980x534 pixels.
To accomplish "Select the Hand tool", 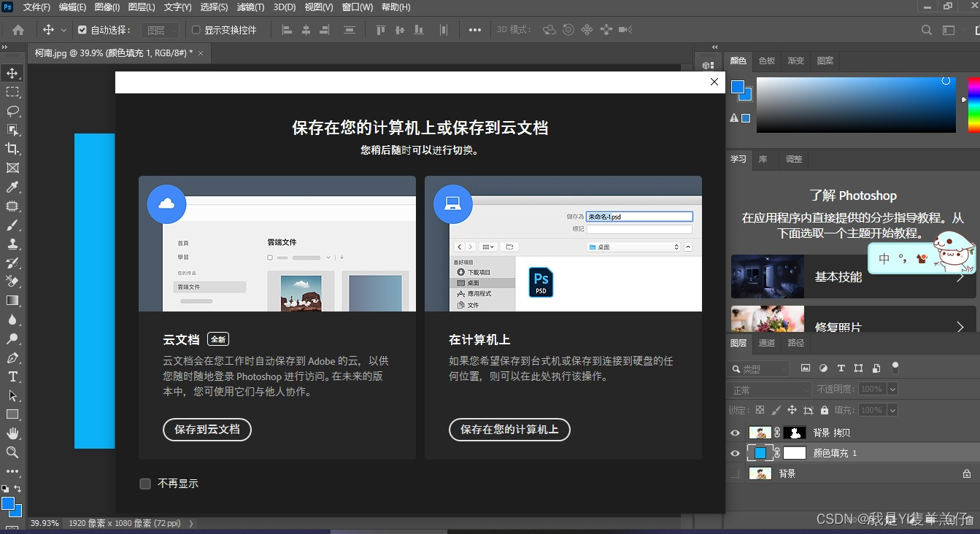I will [12, 433].
